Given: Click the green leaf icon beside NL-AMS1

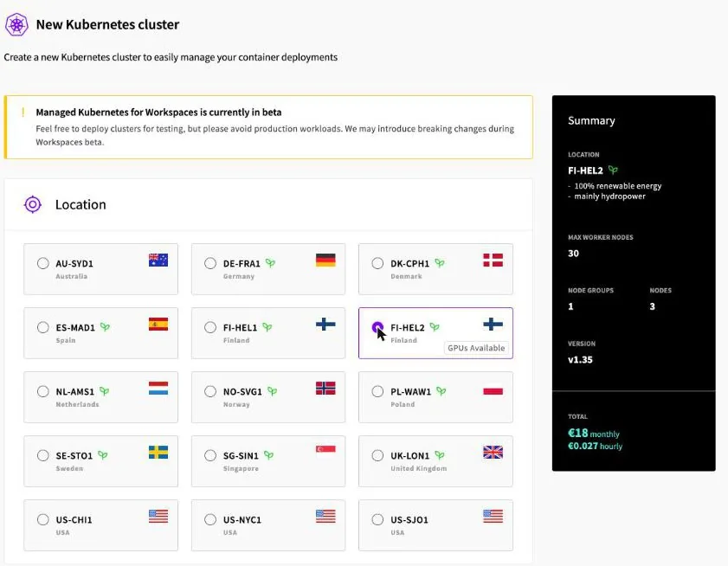Looking at the screenshot, I should pyautogui.click(x=105, y=391).
